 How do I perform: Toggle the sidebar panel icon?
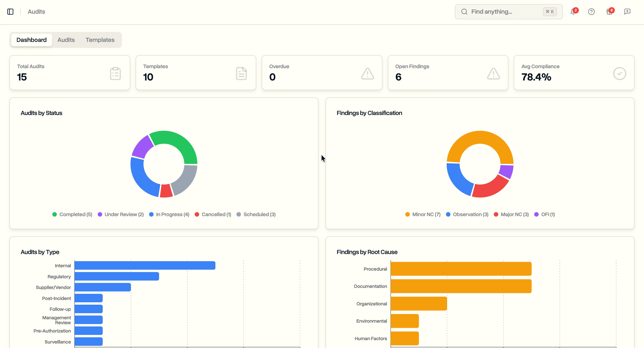10,11
